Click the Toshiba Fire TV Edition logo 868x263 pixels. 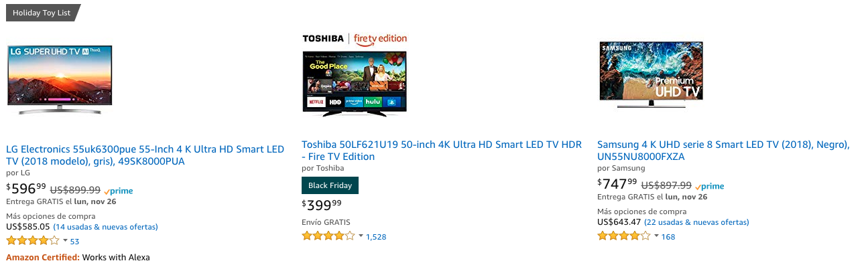[x=355, y=38]
